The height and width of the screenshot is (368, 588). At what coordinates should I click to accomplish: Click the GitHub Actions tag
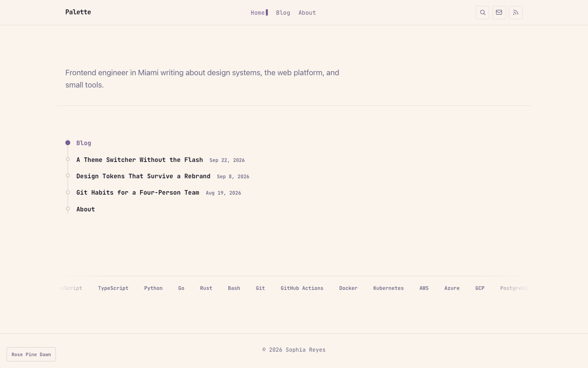(302, 288)
